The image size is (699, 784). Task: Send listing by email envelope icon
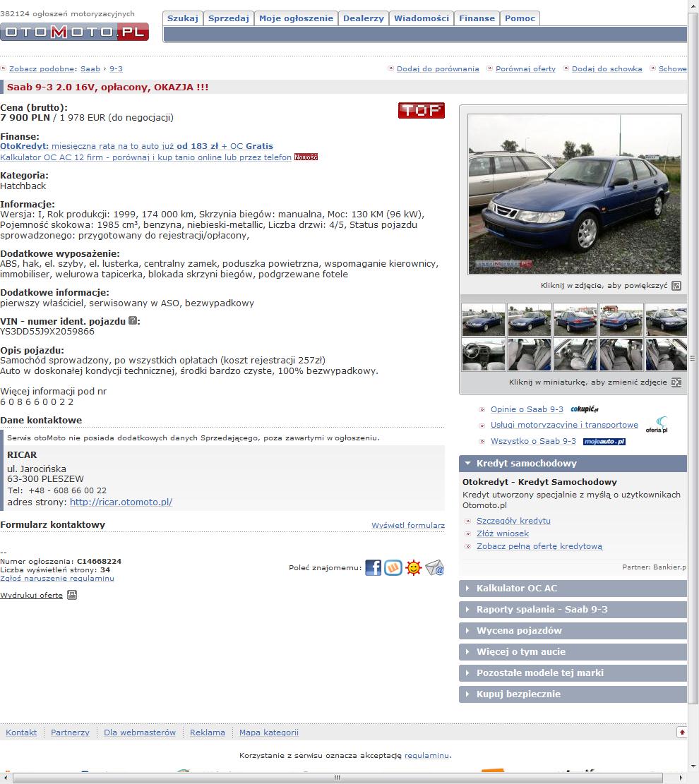point(434,568)
